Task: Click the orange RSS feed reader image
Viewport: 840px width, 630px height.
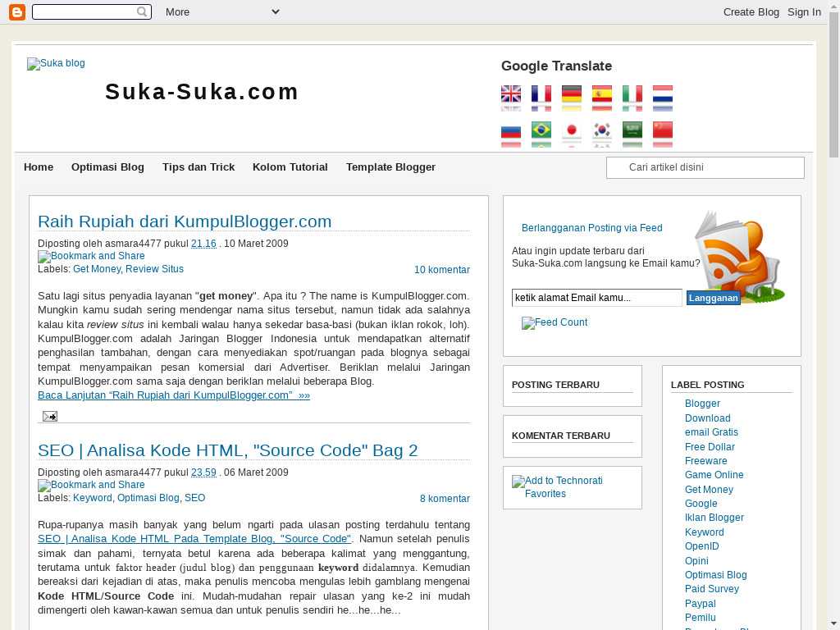Action: click(x=738, y=258)
